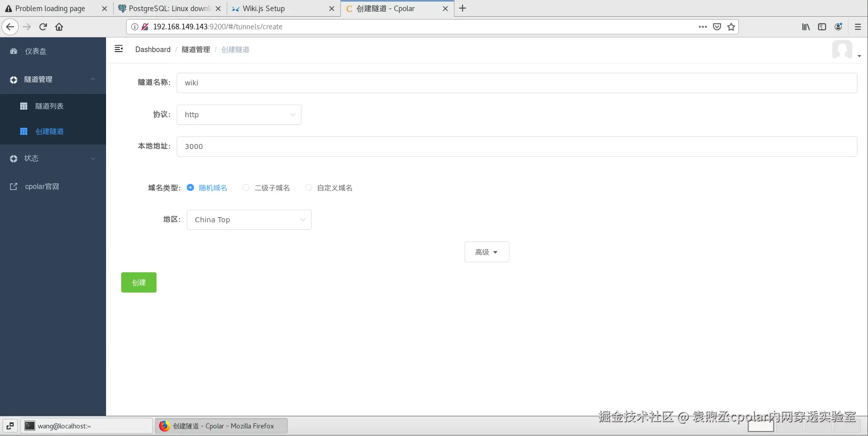This screenshot has width=868, height=436.
Task: Toggle the Firefox sidebar icon
Action: 822,27
